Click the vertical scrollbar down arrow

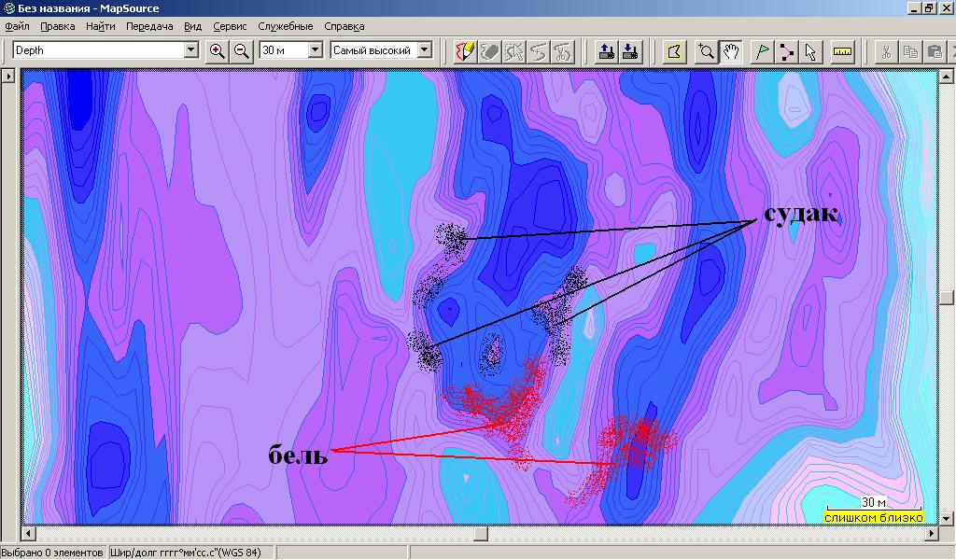point(947,518)
